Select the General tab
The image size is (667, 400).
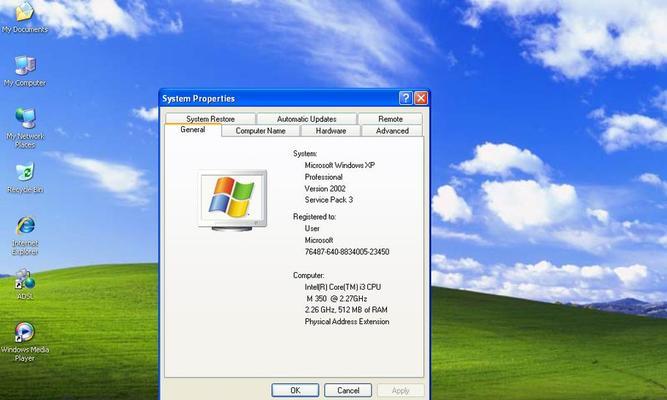tap(193, 130)
